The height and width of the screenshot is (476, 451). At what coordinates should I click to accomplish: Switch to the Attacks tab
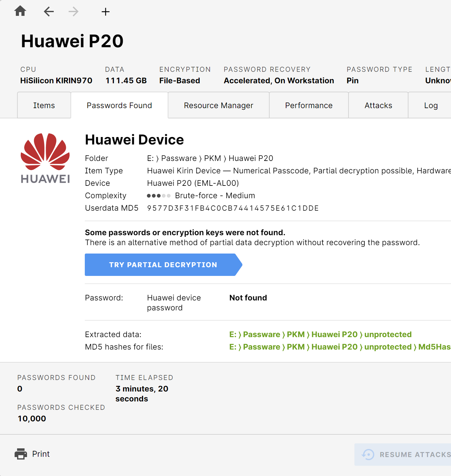[378, 105]
